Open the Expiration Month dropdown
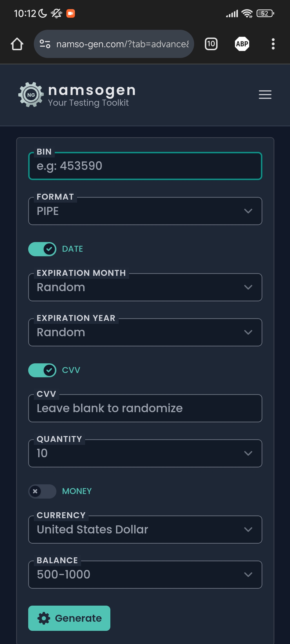The width and height of the screenshot is (290, 644). (x=145, y=287)
